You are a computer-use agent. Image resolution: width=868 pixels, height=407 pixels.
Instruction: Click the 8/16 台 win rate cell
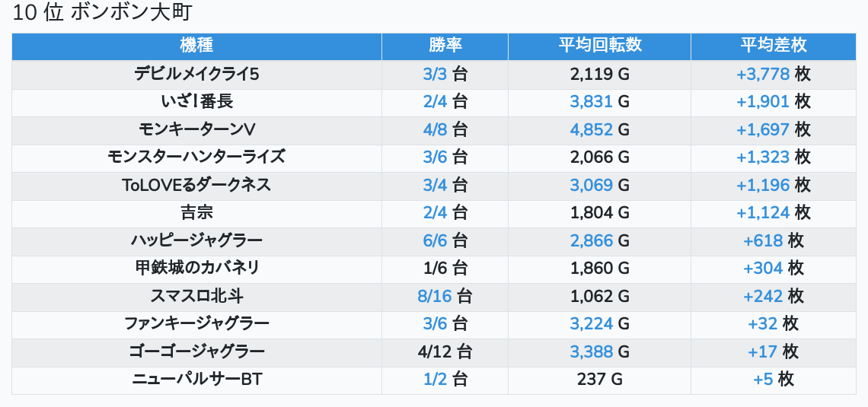tap(445, 296)
